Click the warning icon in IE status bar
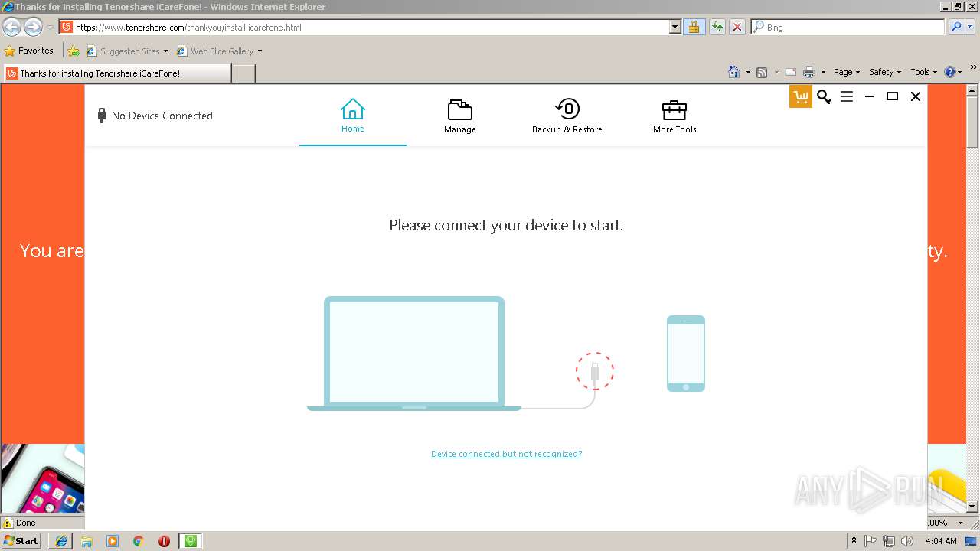This screenshot has width=980, height=551. click(x=8, y=523)
